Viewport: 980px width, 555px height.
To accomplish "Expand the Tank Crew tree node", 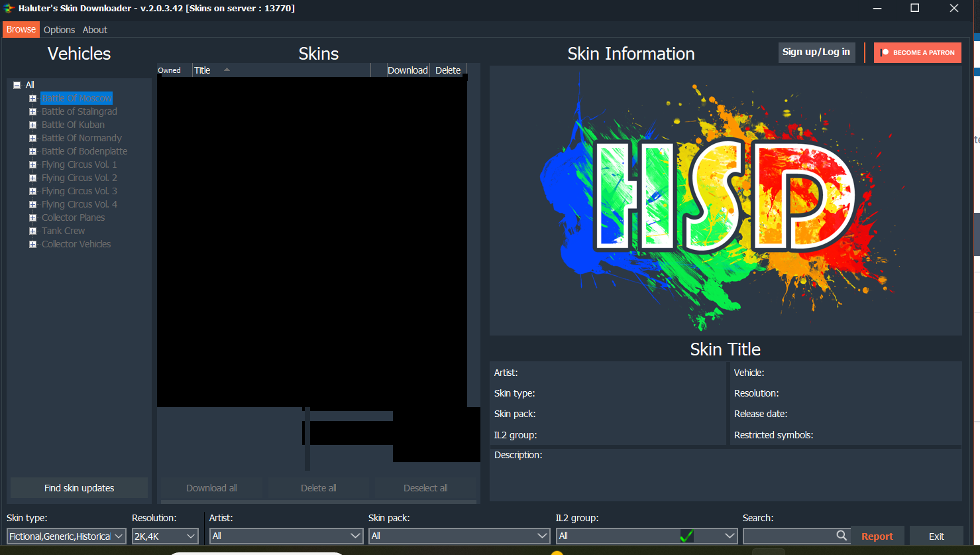I will coord(32,231).
